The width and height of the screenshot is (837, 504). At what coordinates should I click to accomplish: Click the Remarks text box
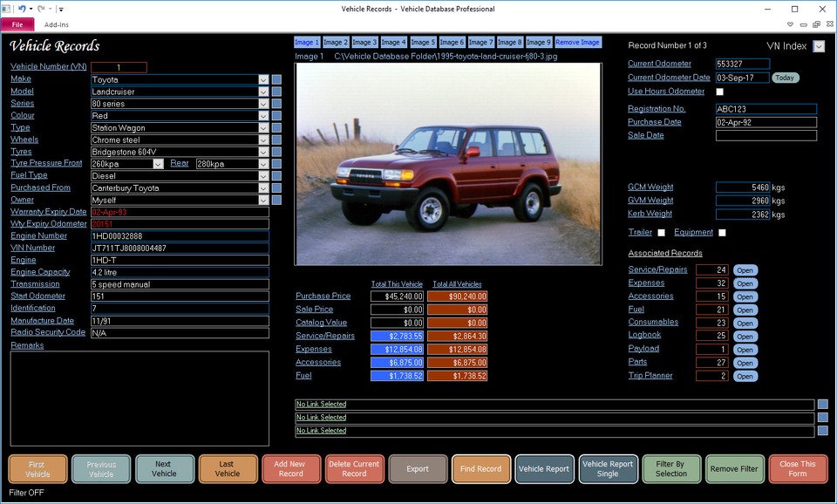139,398
